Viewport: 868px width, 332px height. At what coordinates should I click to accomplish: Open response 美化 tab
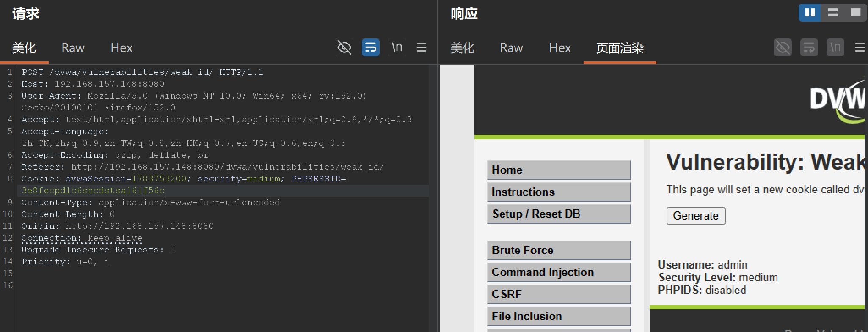[462, 48]
